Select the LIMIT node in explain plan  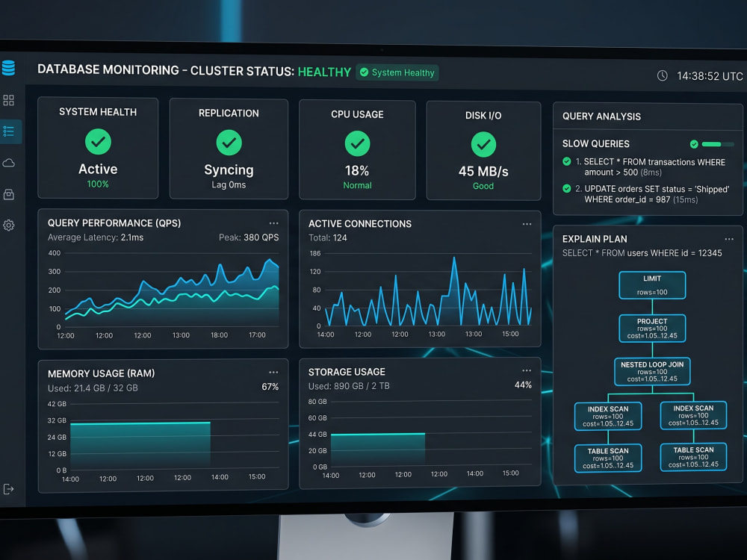(652, 285)
